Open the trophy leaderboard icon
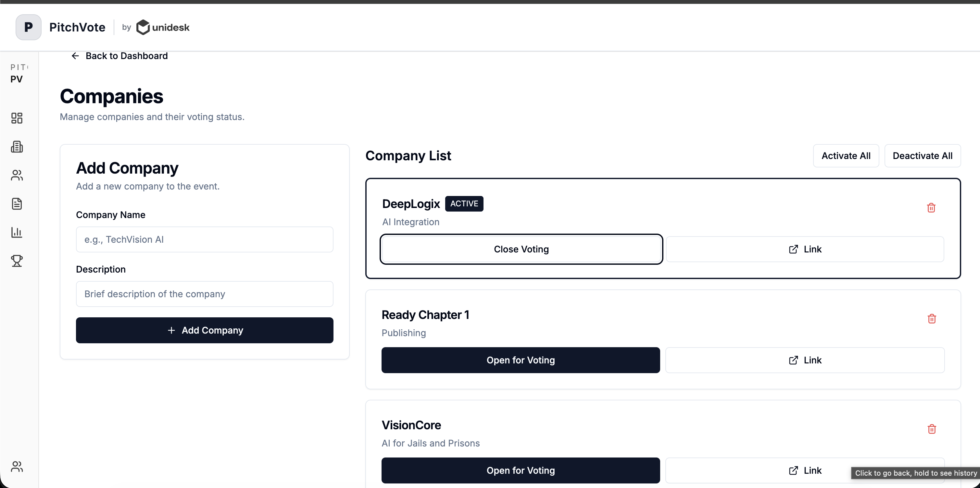The image size is (980, 488). [17, 261]
